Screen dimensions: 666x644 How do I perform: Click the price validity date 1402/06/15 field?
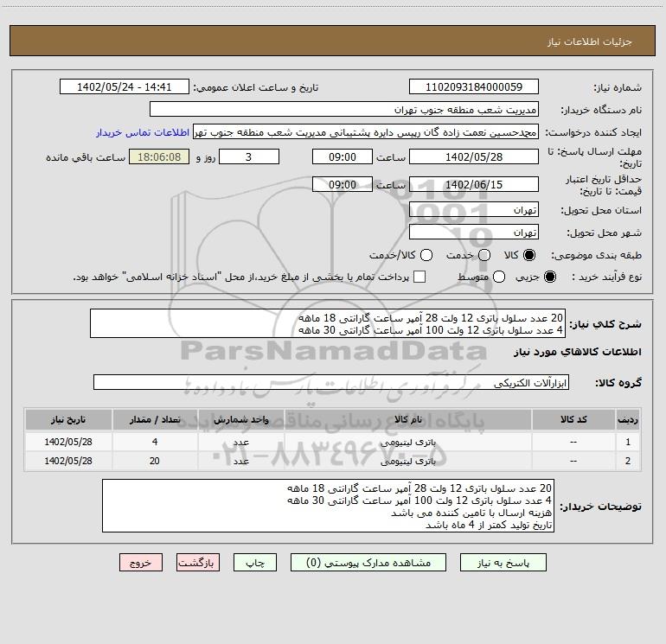(473, 185)
